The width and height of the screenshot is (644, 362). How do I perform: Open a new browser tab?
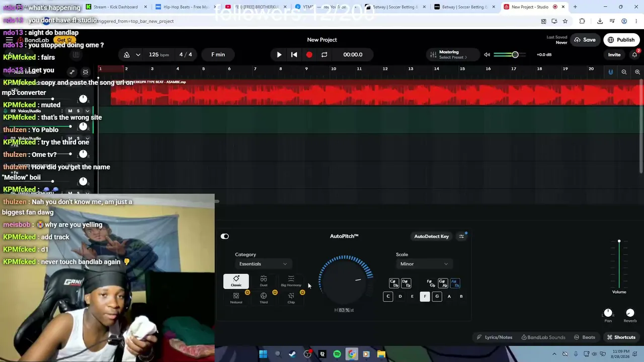coord(575,7)
